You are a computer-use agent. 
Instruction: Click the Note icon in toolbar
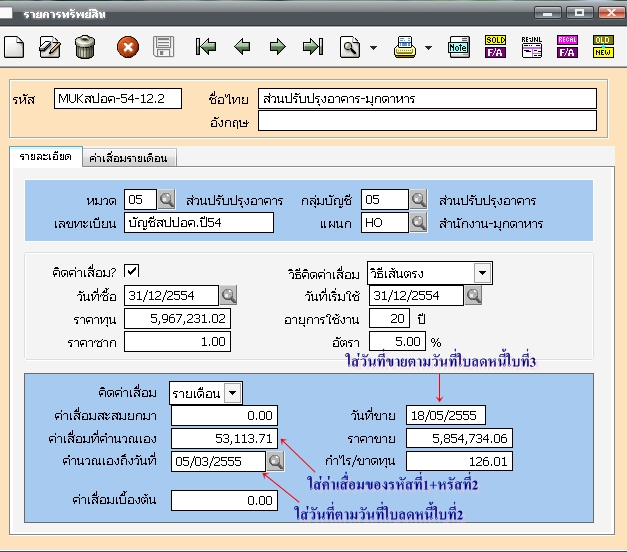459,47
